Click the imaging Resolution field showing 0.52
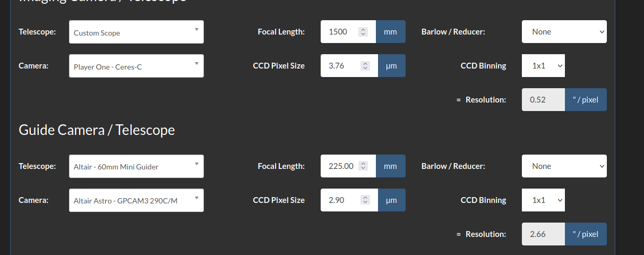 pos(543,100)
